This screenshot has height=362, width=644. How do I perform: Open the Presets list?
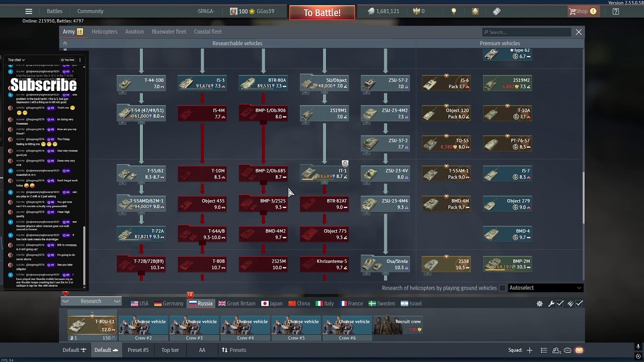point(234,350)
